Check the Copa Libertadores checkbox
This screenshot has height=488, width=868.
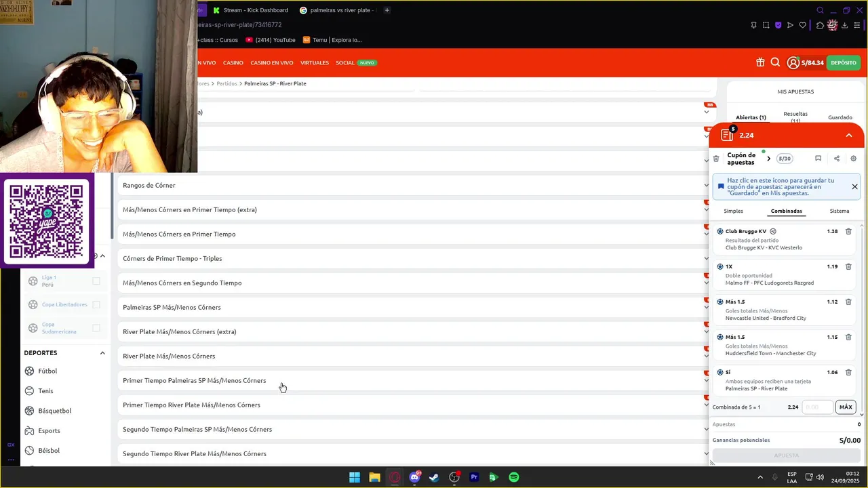pos(96,304)
